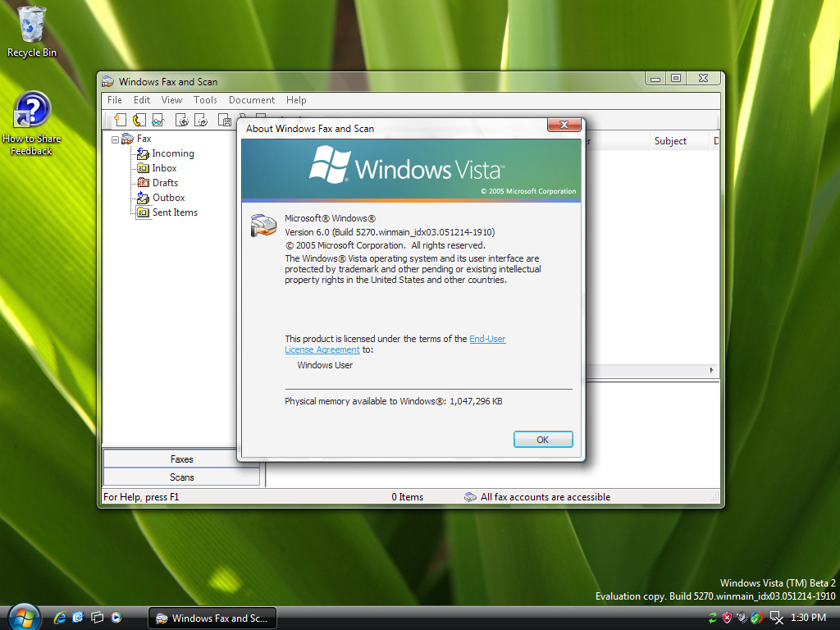Click the Subject column header

679,141
